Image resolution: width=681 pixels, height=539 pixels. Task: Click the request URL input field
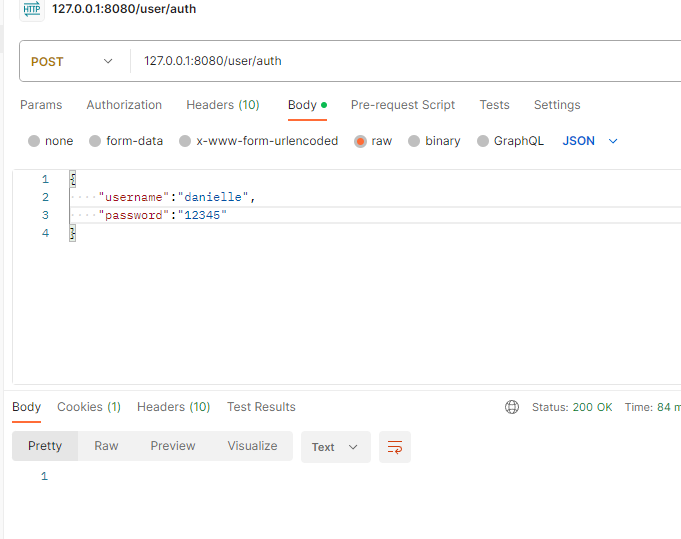pos(406,61)
